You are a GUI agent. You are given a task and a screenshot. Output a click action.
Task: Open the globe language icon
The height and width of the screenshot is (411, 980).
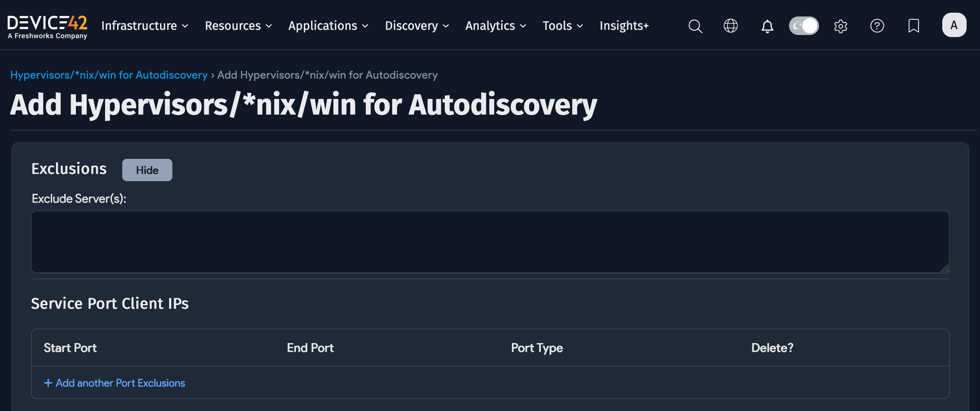coord(730,26)
